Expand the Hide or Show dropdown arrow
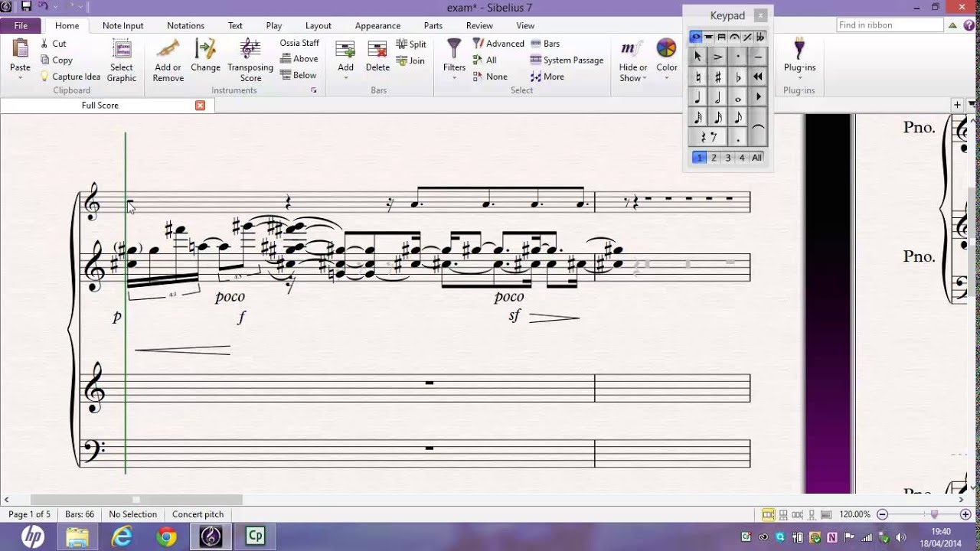 point(645,78)
